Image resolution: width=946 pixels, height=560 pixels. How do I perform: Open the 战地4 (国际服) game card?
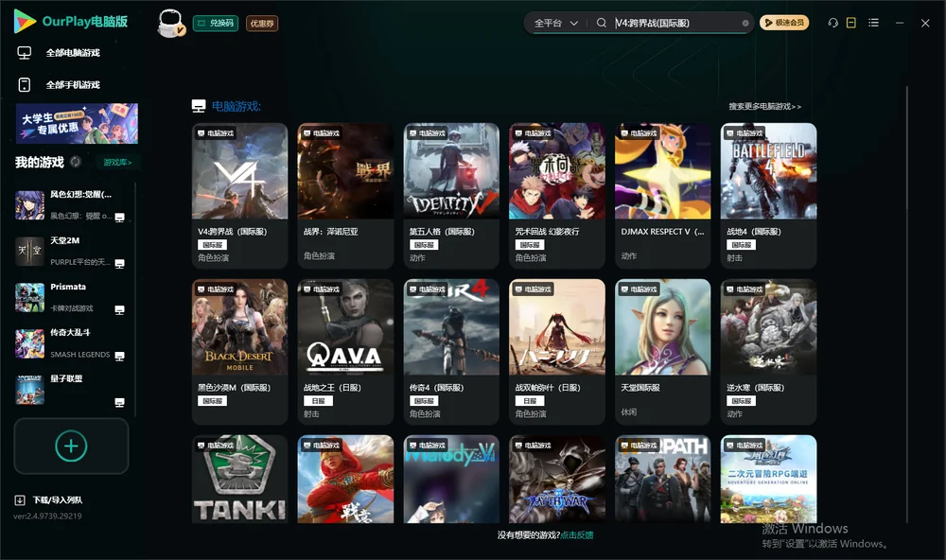pos(768,196)
